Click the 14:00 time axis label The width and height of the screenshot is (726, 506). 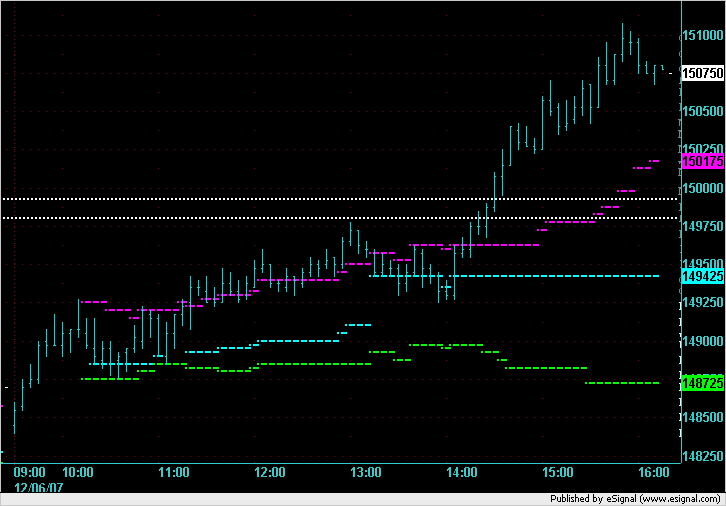pyautogui.click(x=462, y=473)
